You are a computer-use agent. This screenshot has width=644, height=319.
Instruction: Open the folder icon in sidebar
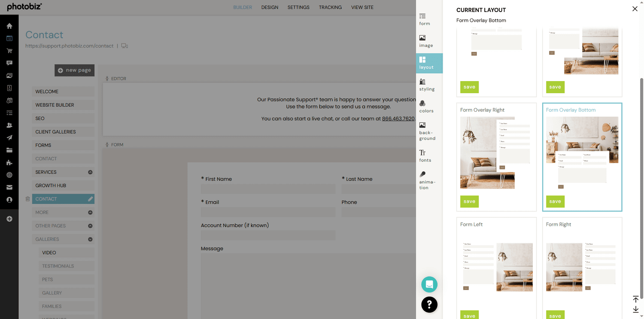point(9,150)
